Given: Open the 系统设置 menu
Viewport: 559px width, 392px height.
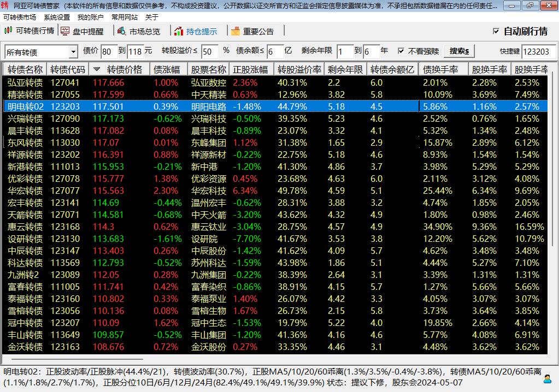Looking at the screenshot, I should (57, 17).
